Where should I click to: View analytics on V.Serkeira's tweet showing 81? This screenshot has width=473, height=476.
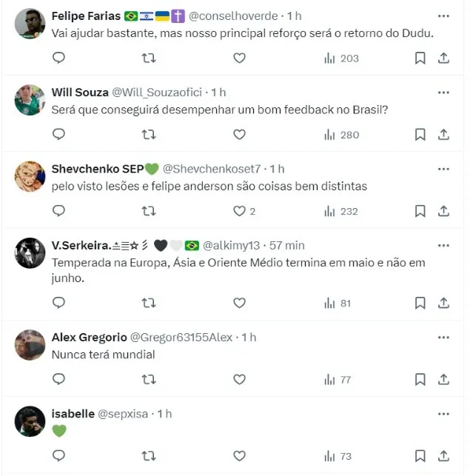pos(338,303)
